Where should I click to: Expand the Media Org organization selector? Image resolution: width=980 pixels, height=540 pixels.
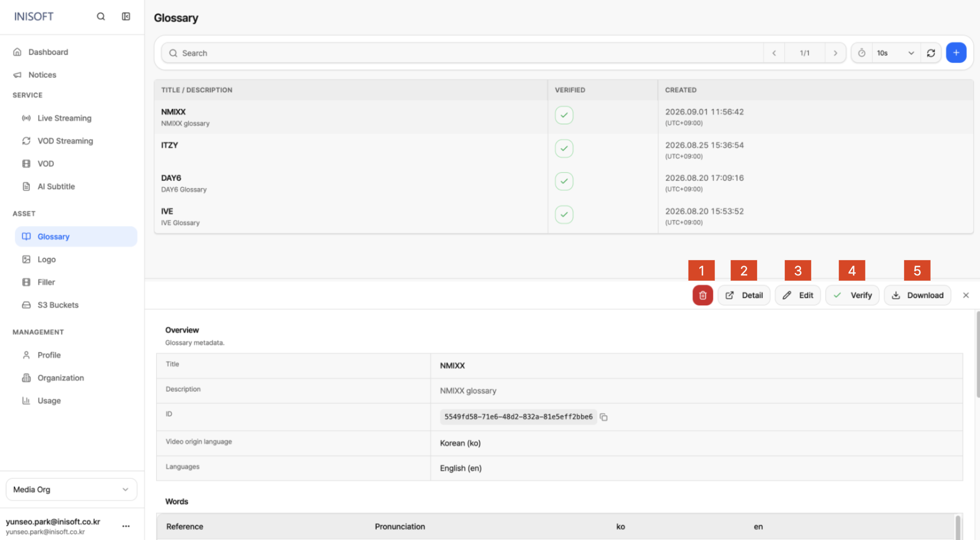[71, 490]
